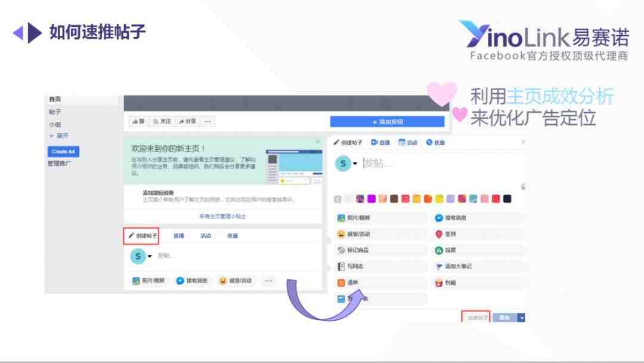
Task: Click the 赞 (Like) thumbs-up button
Action: click(x=138, y=121)
